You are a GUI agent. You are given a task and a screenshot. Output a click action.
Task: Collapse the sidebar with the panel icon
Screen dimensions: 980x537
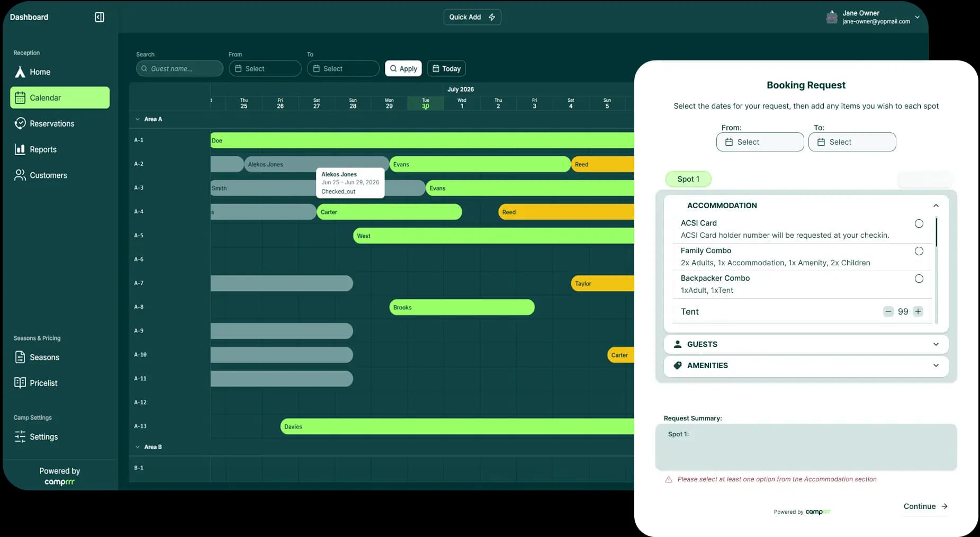tap(100, 17)
